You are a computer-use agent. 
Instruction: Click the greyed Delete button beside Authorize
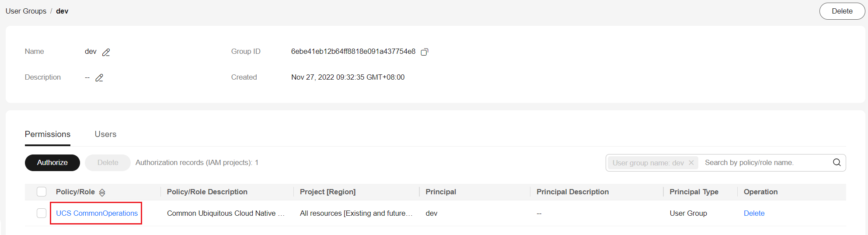point(108,162)
